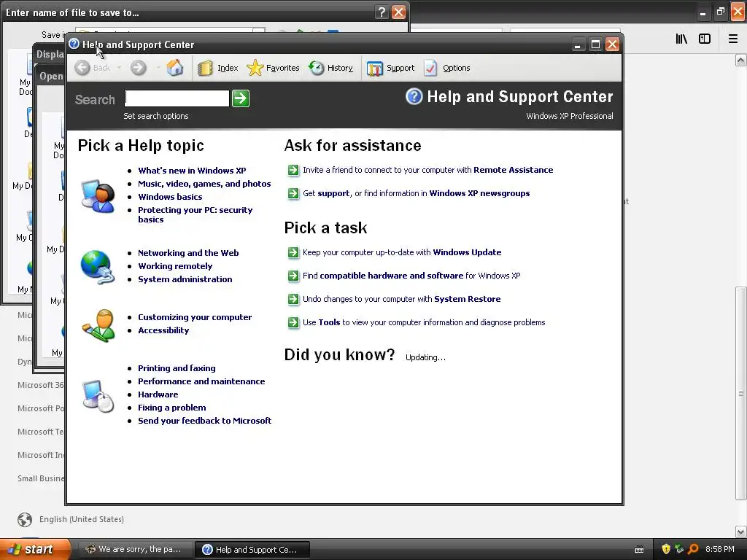This screenshot has height=560, width=747.
Task: Open the browser library bookshelf icon
Action: pos(681,39)
